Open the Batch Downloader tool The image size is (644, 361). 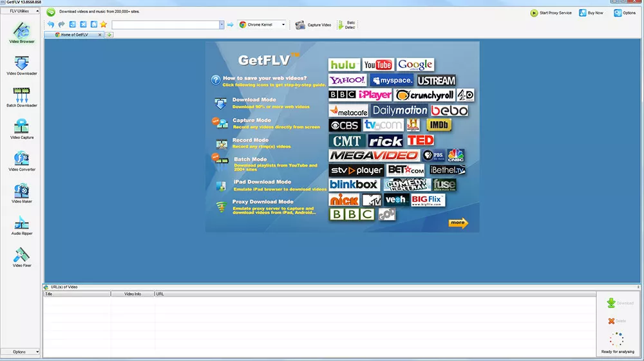point(21,98)
